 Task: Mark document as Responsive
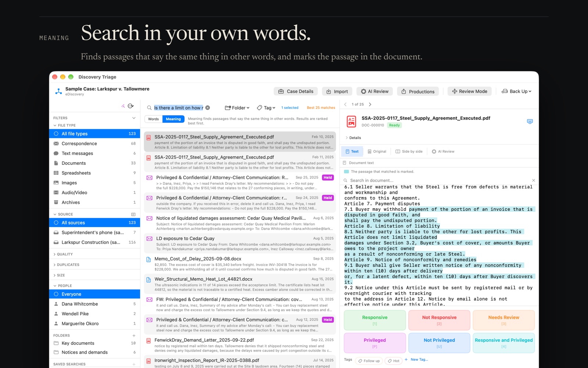click(x=375, y=320)
